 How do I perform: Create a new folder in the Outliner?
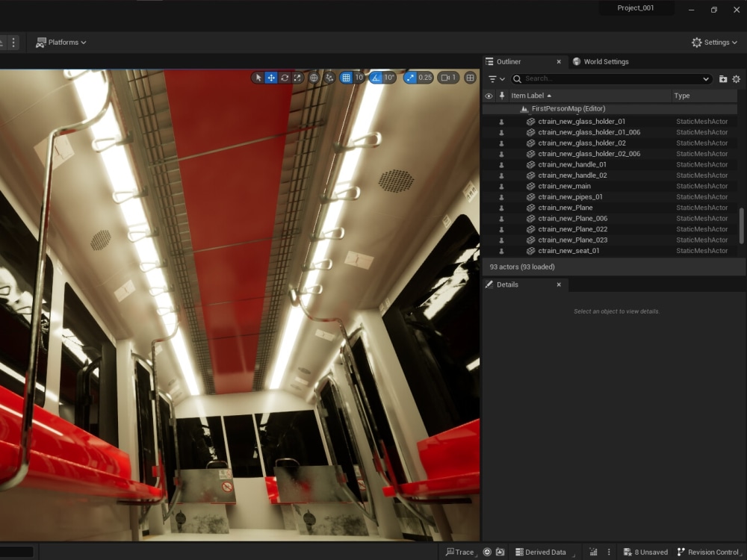click(x=722, y=79)
